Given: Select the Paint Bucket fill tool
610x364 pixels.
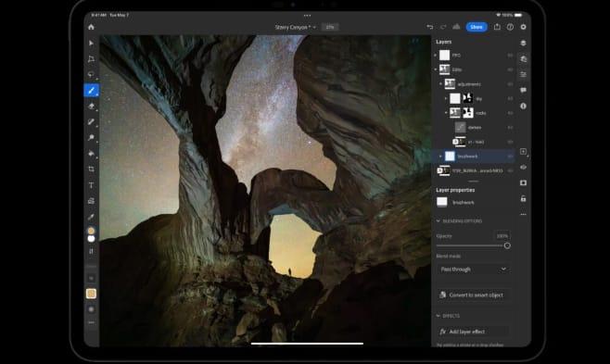Looking at the screenshot, I should (x=91, y=154).
